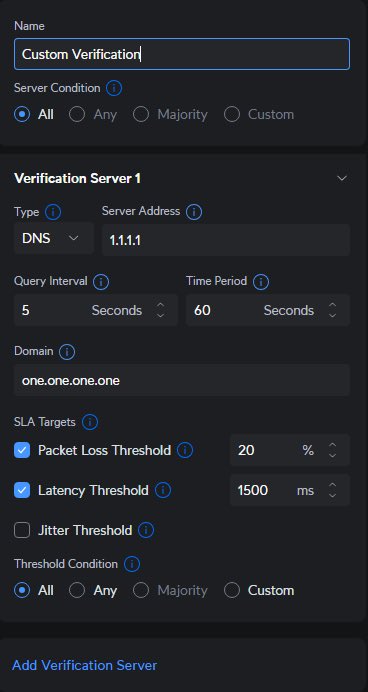Click the Latency value 1500
The width and height of the screenshot is (368, 692).
point(253,490)
